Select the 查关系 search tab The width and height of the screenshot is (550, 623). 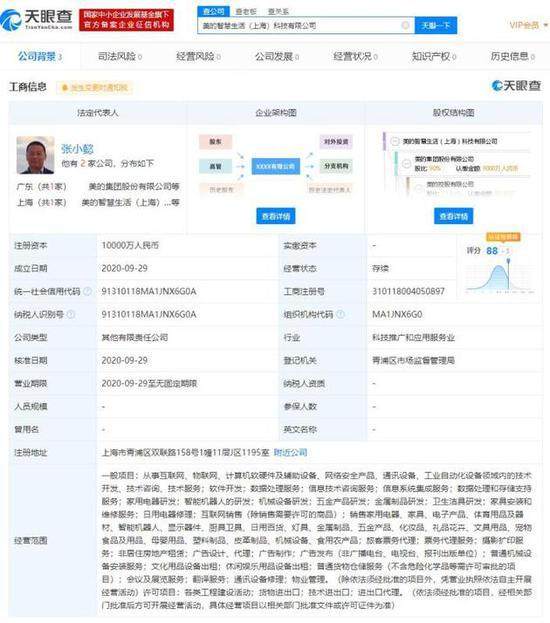(278, 12)
